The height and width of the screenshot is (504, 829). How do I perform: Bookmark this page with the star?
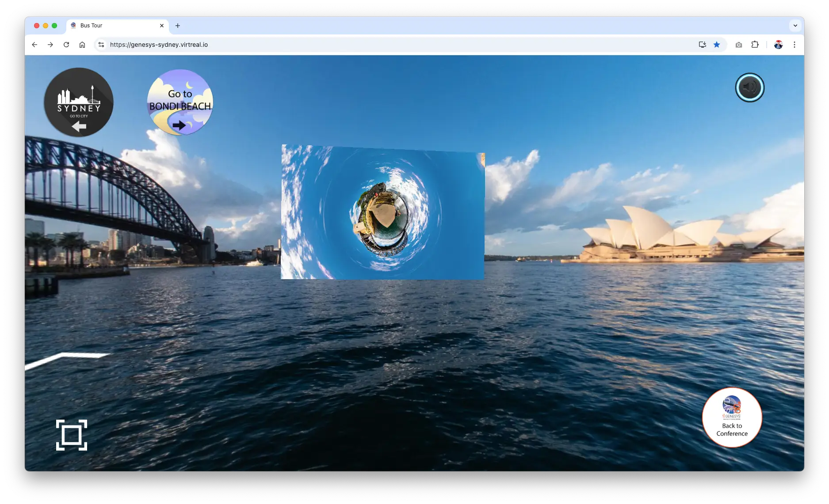[x=717, y=45]
